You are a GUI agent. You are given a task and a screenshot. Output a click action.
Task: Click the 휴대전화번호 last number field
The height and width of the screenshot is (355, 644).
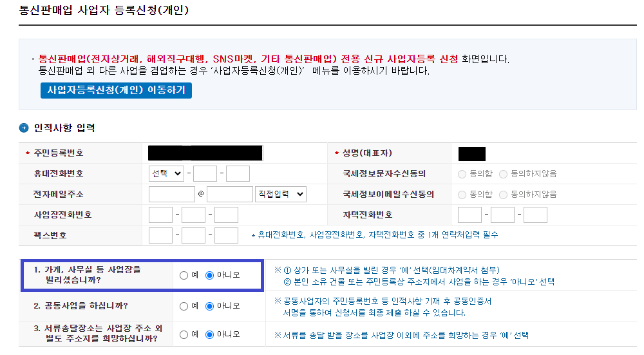click(x=238, y=173)
